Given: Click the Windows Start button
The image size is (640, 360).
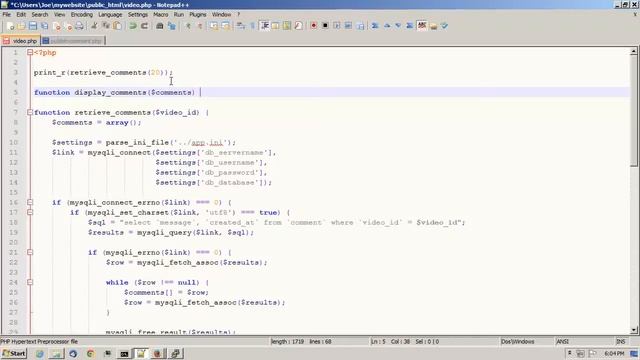Looking at the screenshot, I should (14, 353).
